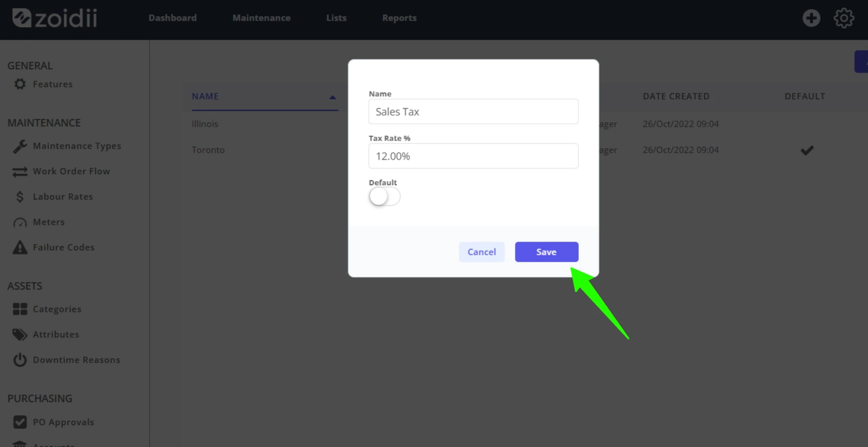This screenshot has height=447, width=868.
Task: Click the DATE CREATED column header
Action: coord(676,96)
